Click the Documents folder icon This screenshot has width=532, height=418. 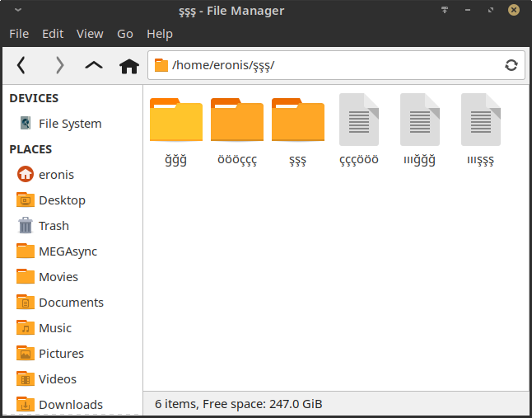tap(26, 302)
